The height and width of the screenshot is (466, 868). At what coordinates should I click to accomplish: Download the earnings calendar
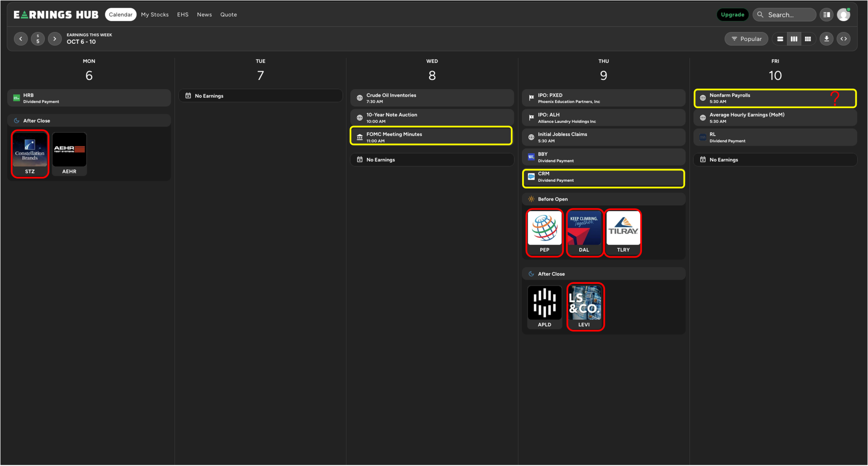click(826, 39)
